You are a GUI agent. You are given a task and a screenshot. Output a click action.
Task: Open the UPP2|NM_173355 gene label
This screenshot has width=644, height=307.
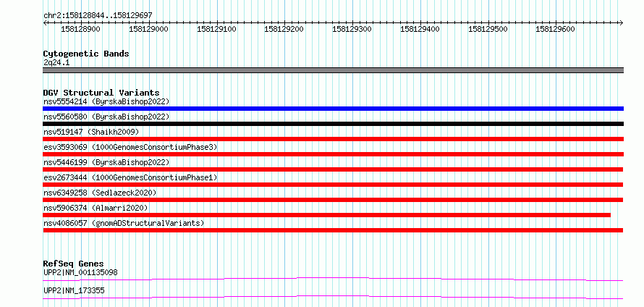point(74,290)
